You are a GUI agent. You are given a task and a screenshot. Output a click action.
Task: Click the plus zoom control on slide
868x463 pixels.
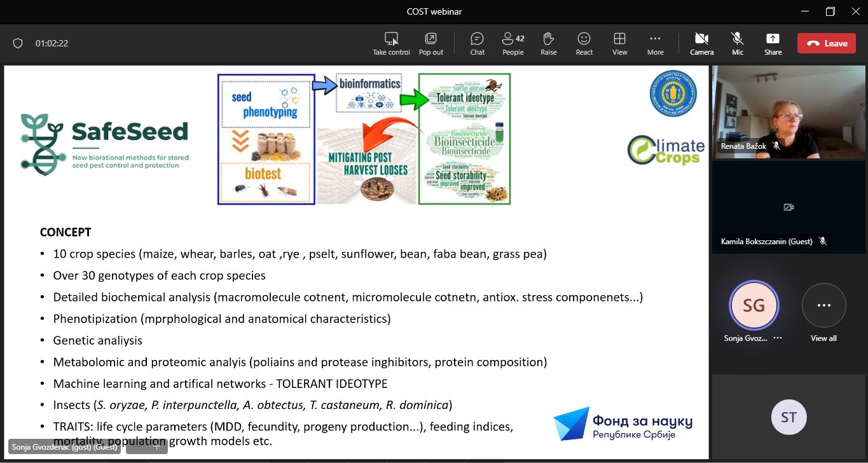pos(157,446)
